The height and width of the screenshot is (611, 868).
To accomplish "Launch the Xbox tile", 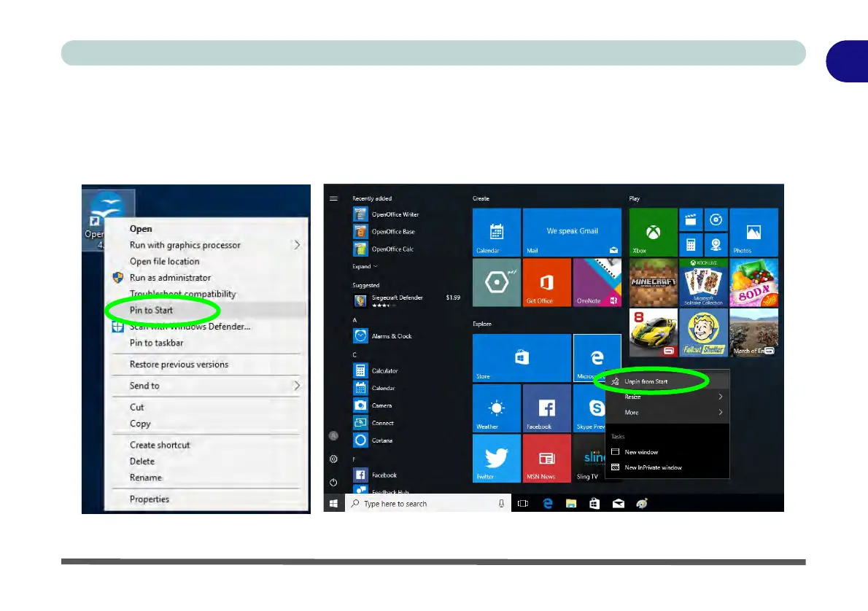I will click(x=654, y=232).
